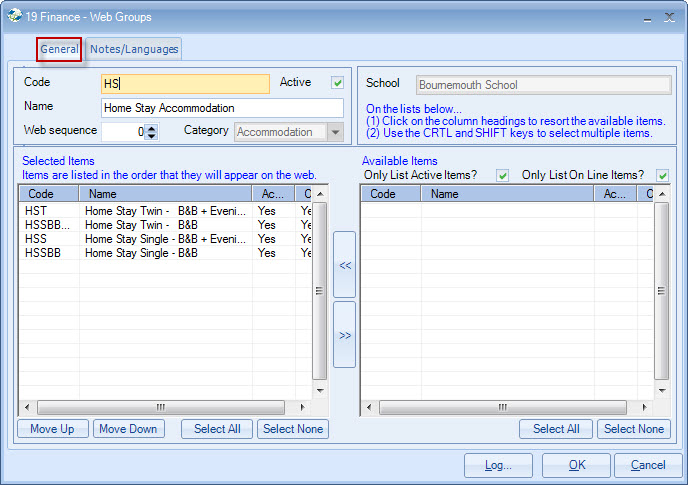Click the >> transfer arrow button
This screenshot has height=485, width=688.
pyautogui.click(x=344, y=335)
